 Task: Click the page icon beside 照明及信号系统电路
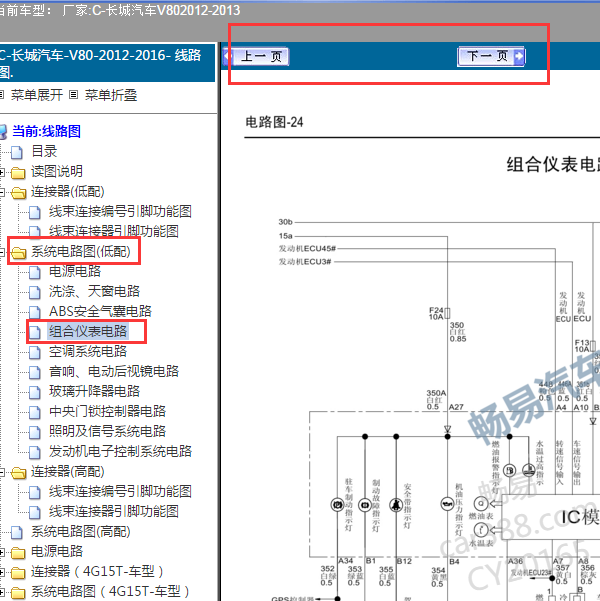coord(35,432)
